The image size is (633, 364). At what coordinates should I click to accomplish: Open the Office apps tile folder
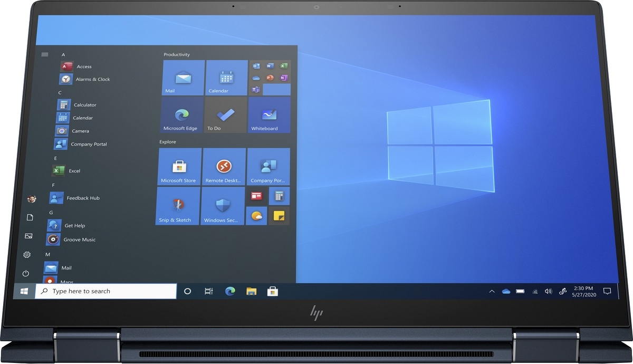[269, 78]
